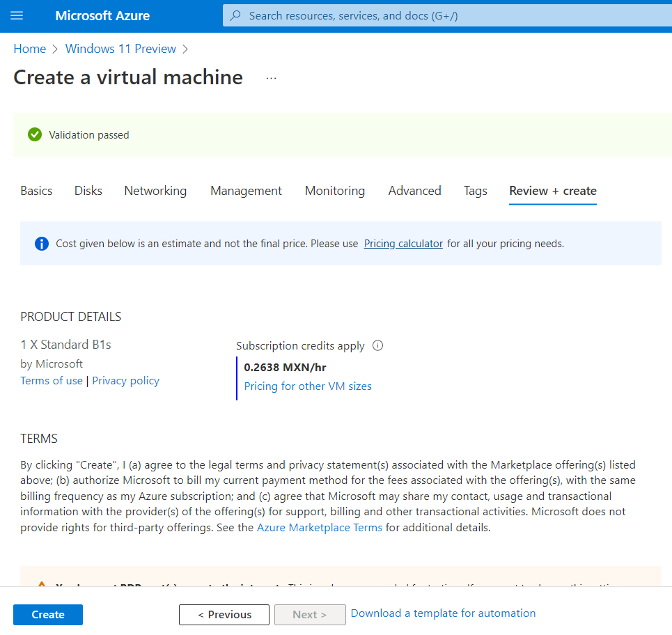Open the Azure portal hamburger menu
The width and height of the screenshot is (672, 635).
tap(17, 15)
